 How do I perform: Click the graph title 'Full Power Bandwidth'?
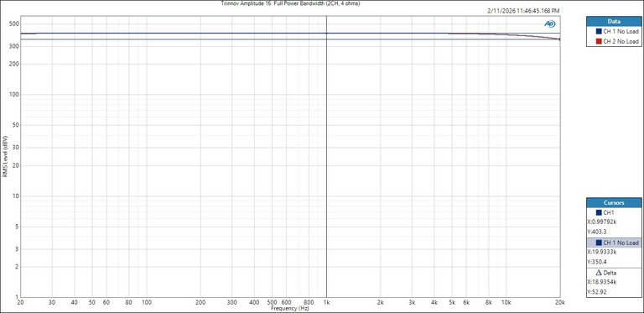click(300, 3)
